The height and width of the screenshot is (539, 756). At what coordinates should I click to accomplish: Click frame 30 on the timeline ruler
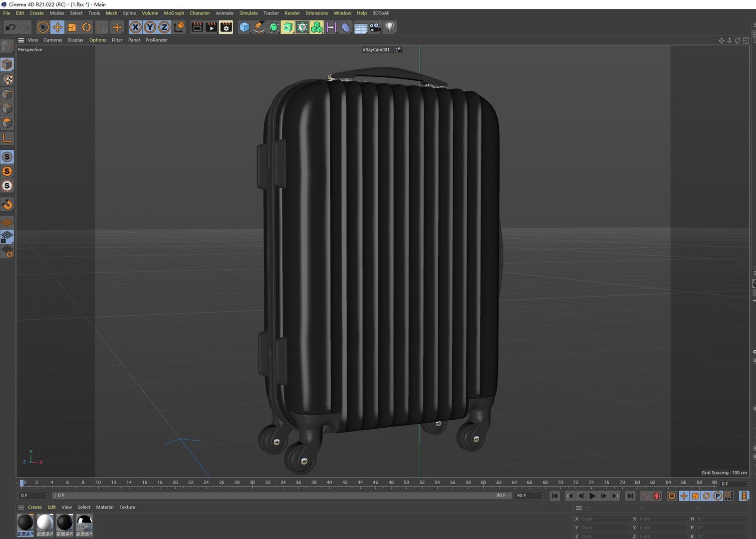point(252,483)
